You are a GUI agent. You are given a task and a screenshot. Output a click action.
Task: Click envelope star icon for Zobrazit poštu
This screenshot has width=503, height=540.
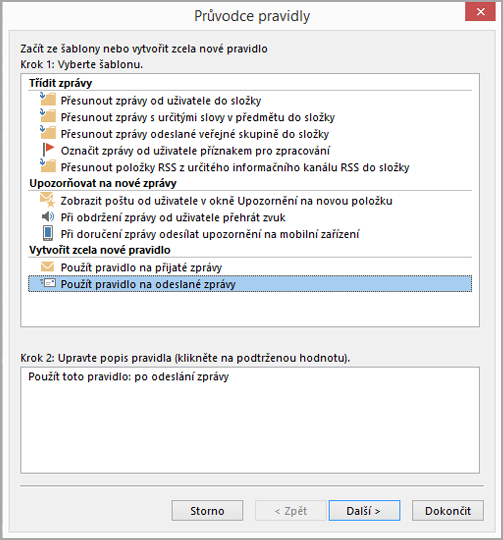tap(47, 200)
